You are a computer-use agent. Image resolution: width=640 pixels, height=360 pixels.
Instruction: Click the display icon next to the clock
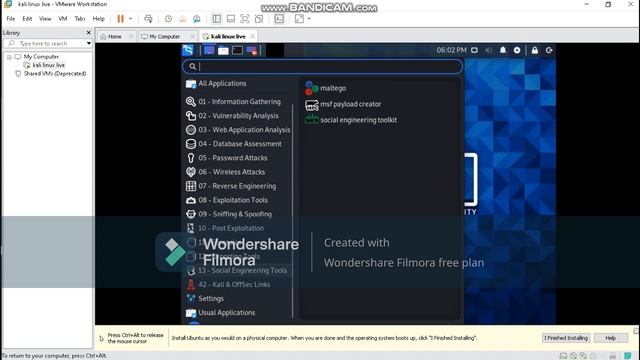coord(474,50)
